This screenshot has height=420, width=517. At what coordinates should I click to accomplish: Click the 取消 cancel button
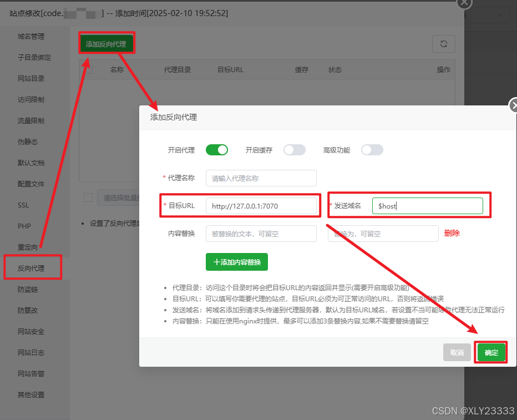point(457,352)
